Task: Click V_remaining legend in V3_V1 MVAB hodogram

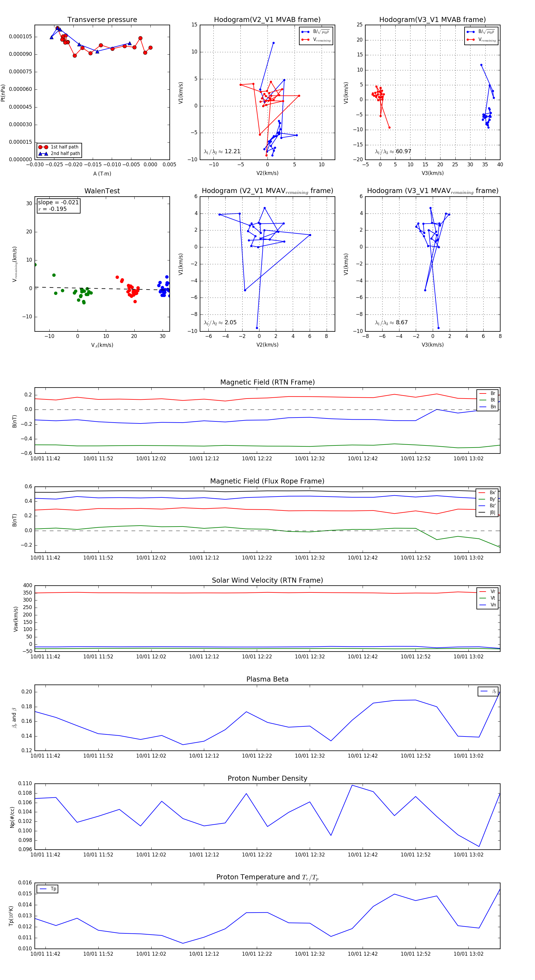Action: [x=481, y=39]
